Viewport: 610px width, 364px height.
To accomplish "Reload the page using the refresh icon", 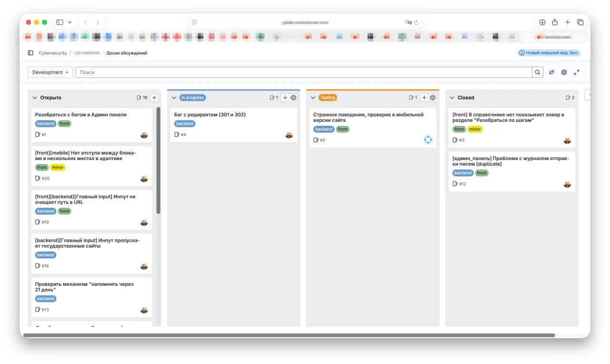I will tap(416, 22).
